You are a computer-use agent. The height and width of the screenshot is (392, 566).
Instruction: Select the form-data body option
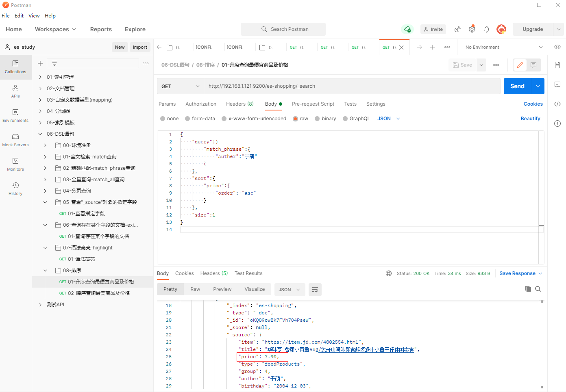[x=187, y=119]
